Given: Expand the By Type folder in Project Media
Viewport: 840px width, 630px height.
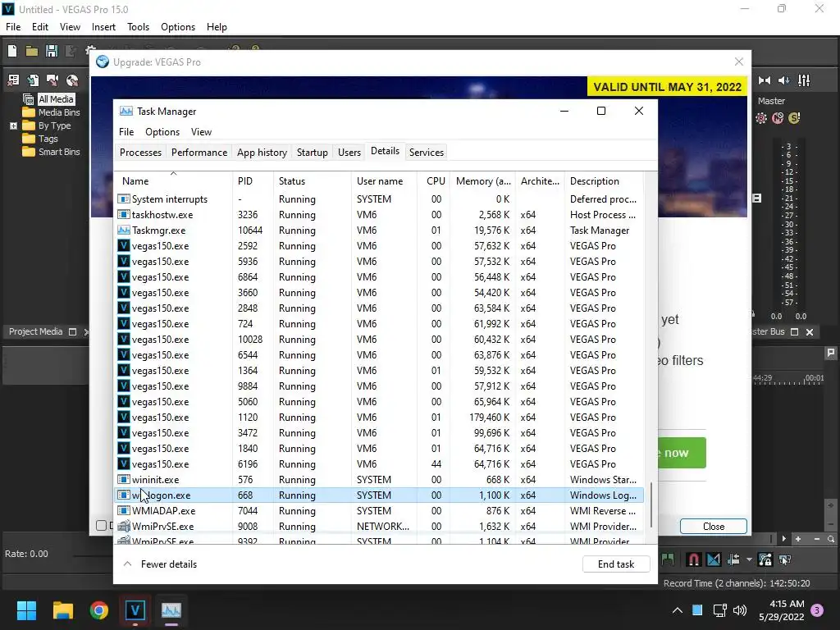Looking at the screenshot, I should [x=13, y=126].
